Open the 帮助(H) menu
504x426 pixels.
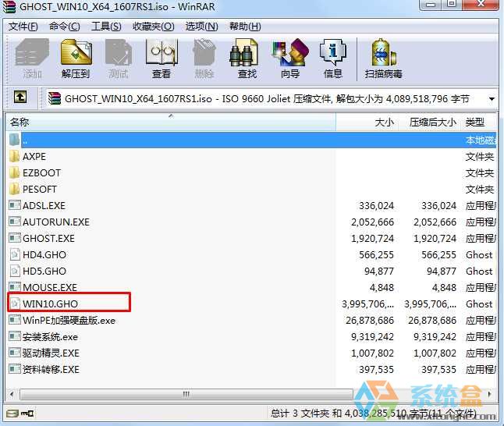(x=245, y=27)
